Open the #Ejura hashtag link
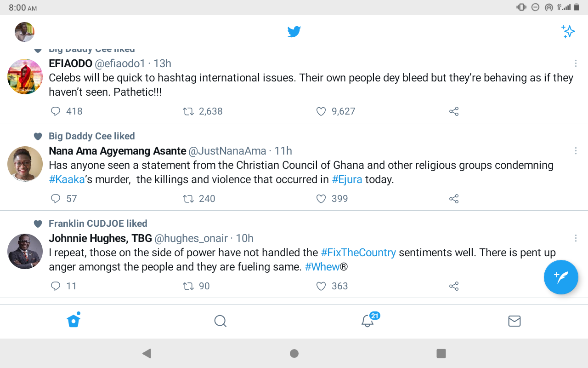This screenshot has height=368, width=588. pyautogui.click(x=347, y=179)
